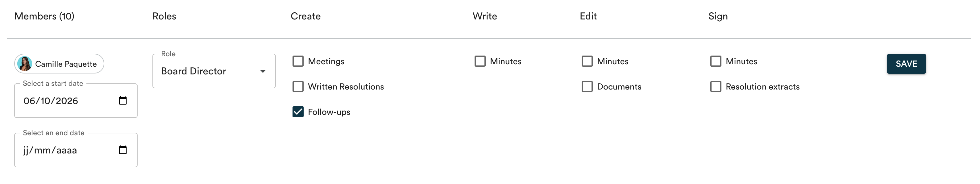Click the empty end date field
The width and height of the screenshot is (980, 184).
76,150
